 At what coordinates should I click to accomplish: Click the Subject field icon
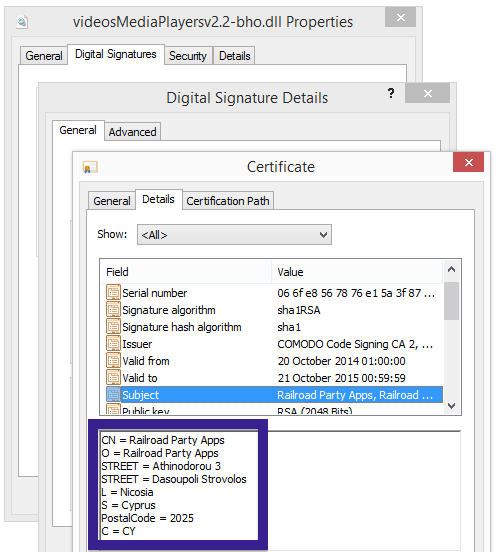tap(113, 394)
